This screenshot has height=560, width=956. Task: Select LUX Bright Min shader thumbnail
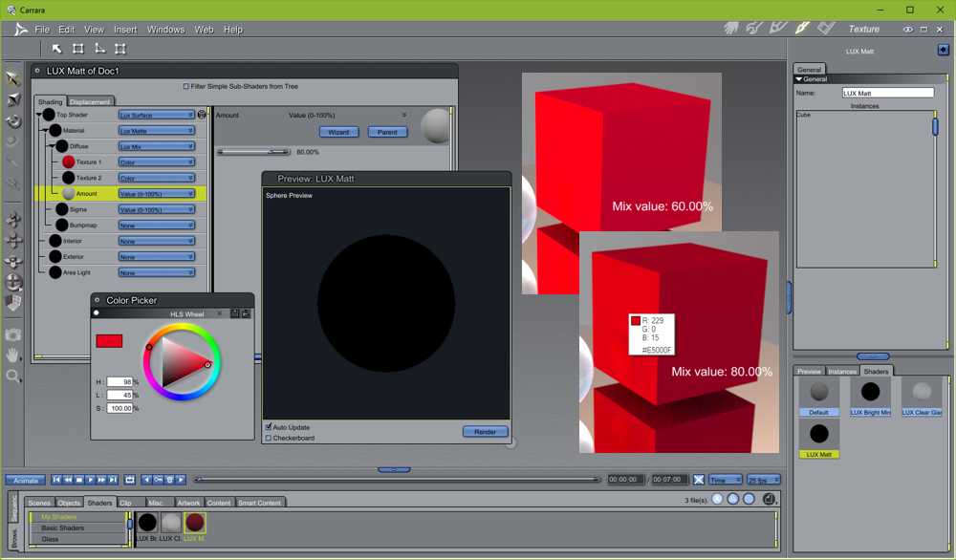pyautogui.click(x=871, y=397)
